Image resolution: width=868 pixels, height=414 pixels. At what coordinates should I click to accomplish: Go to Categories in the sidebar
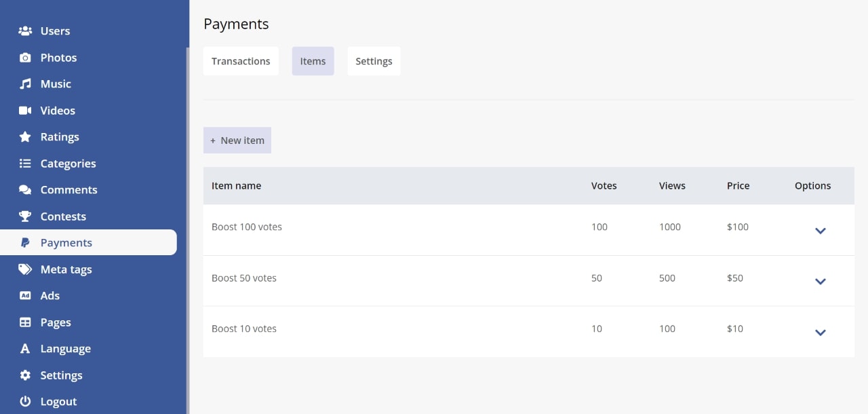click(68, 164)
